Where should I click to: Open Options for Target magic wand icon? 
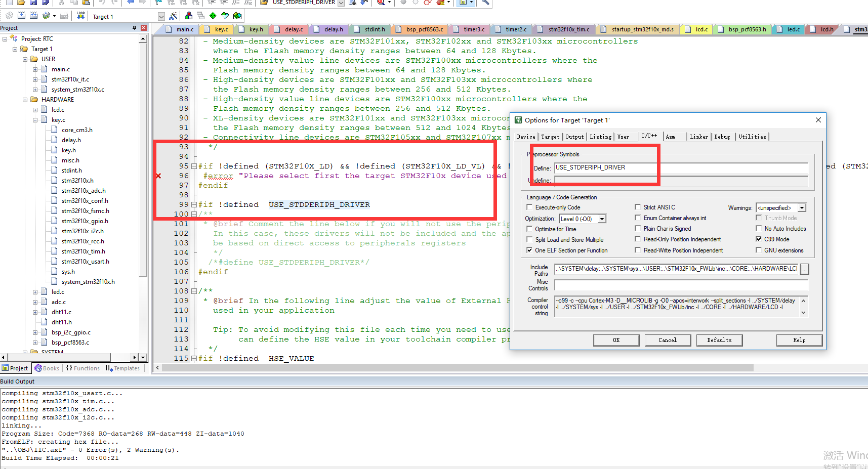coord(174,16)
